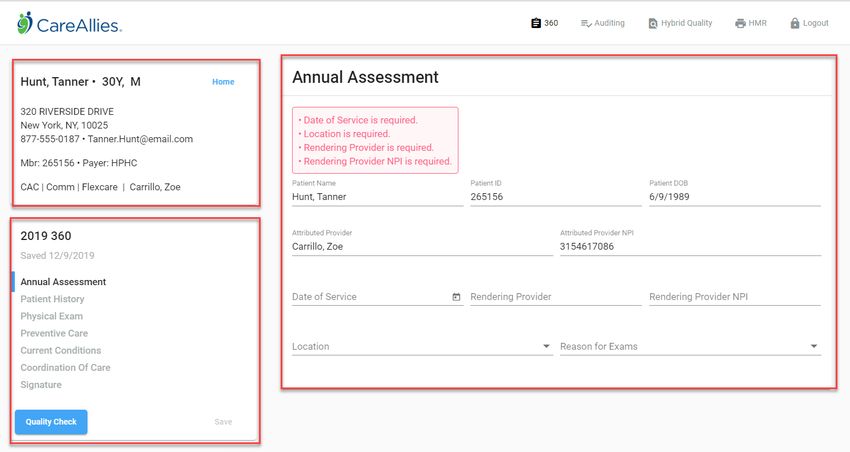Select Annual Assessment in the sidebar
This screenshot has width=850, height=452.
click(x=63, y=282)
